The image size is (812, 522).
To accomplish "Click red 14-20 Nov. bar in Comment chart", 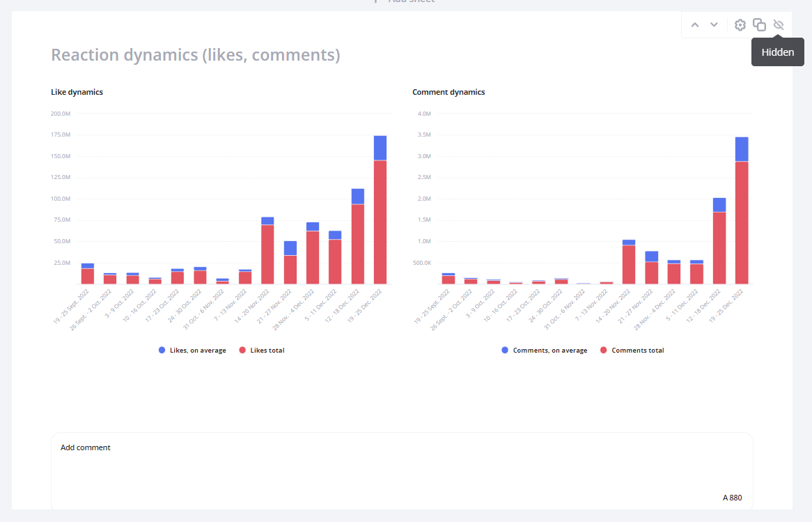I will click(x=629, y=265).
